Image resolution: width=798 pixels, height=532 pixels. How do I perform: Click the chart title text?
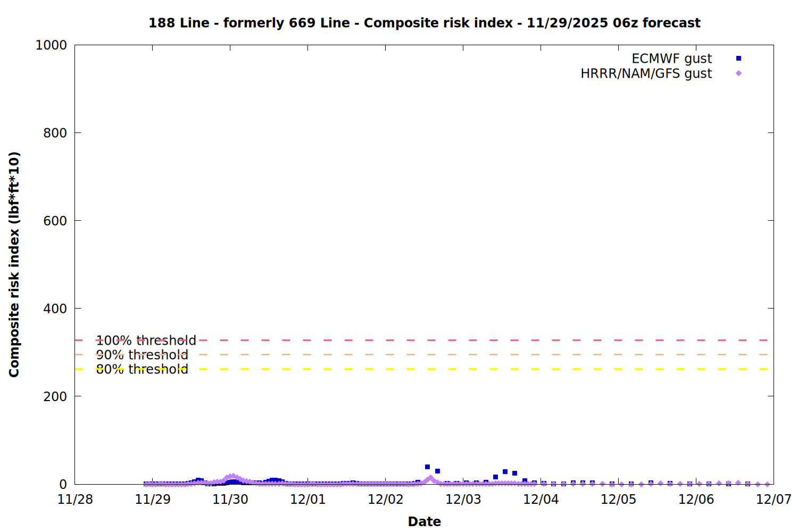424,23
